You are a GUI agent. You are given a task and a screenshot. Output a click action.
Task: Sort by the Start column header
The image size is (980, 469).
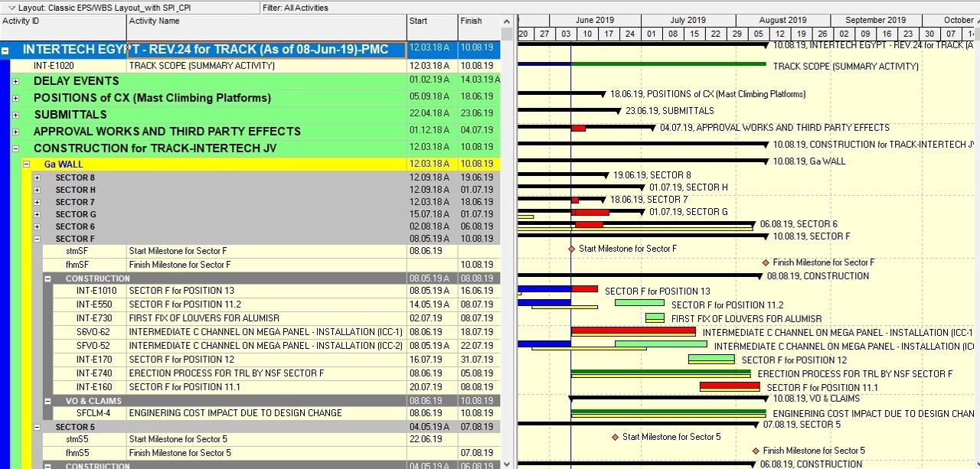(433, 28)
